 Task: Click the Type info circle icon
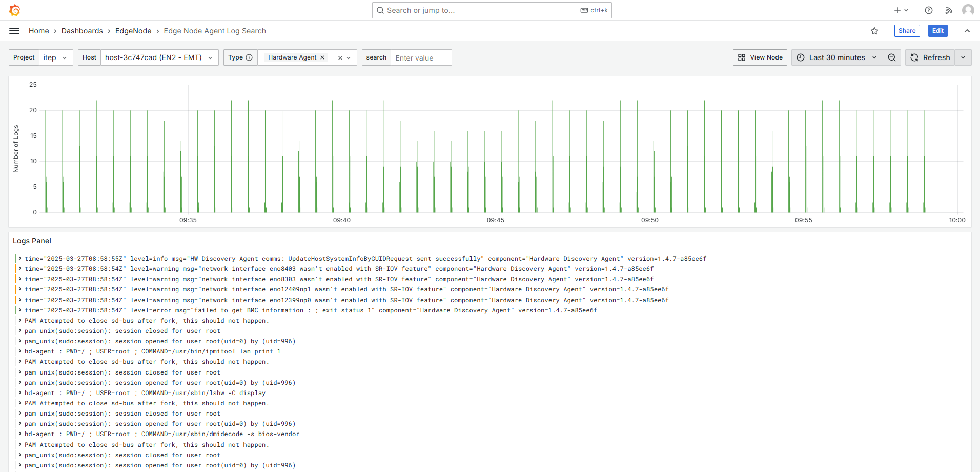coord(249,57)
